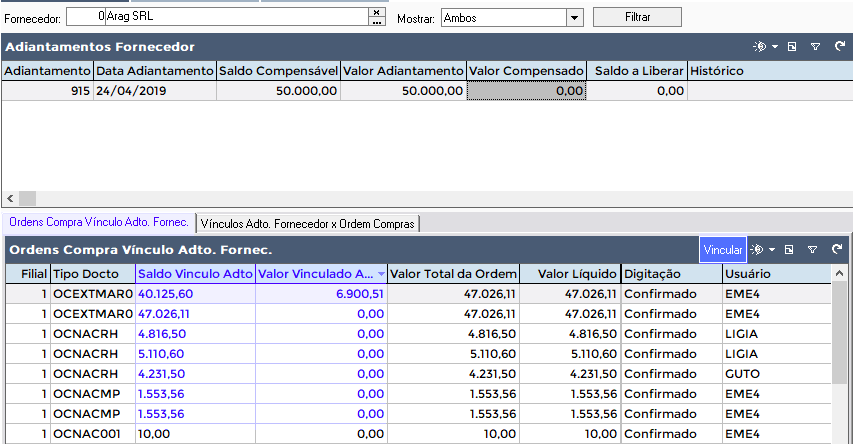Open Vínculos Adto. Fornecedor x Ordem Compras tab

(x=307, y=224)
